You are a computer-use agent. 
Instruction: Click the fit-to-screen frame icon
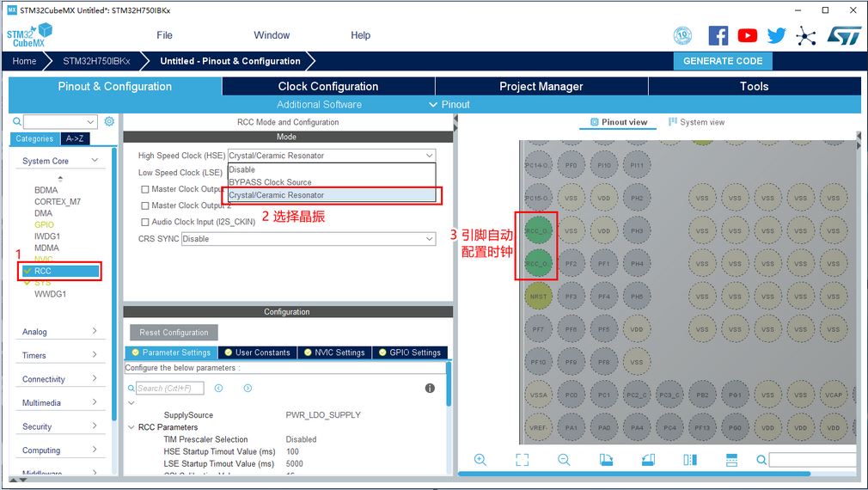point(522,460)
